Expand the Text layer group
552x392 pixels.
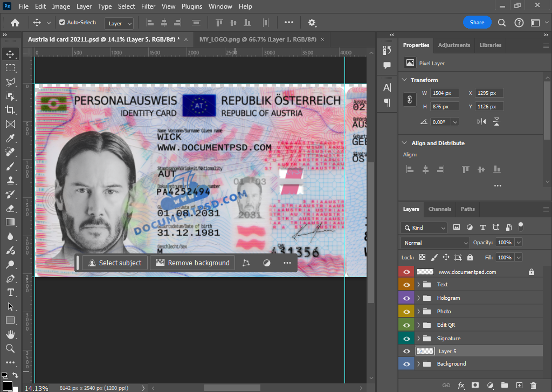click(x=418, y=285)
